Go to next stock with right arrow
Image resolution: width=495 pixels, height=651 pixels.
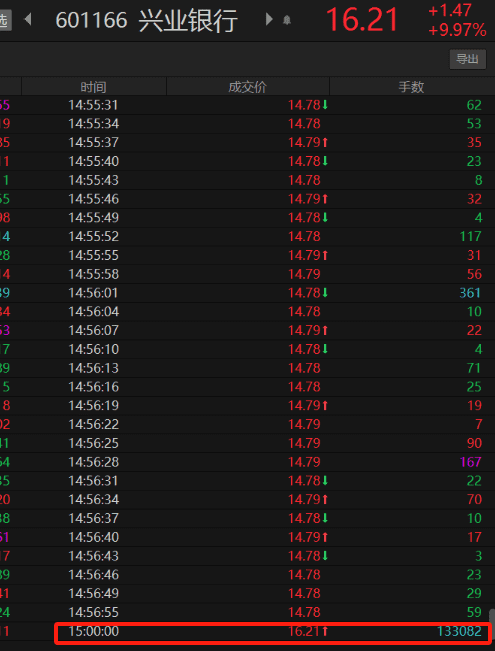(269, 19)
